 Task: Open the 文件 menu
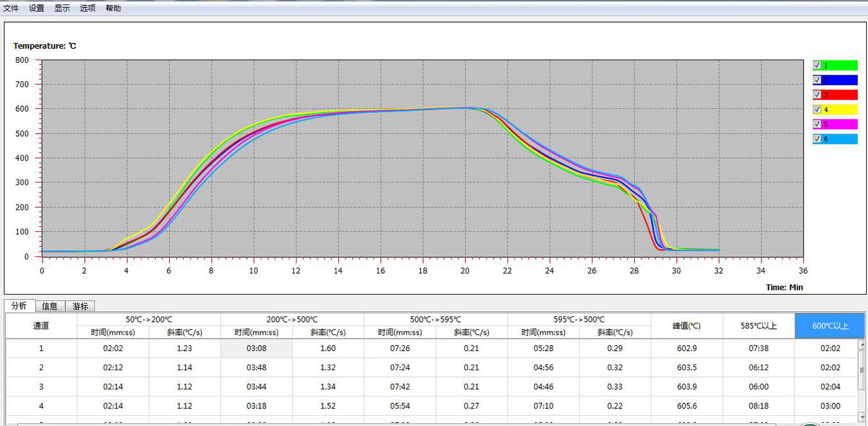point(11,8)
